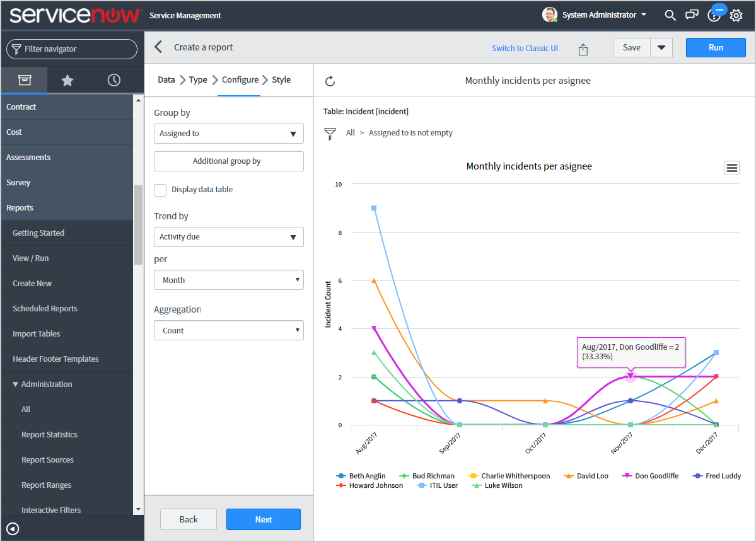Open the system settings gear icon
The image size is (756, 542).
736,14
